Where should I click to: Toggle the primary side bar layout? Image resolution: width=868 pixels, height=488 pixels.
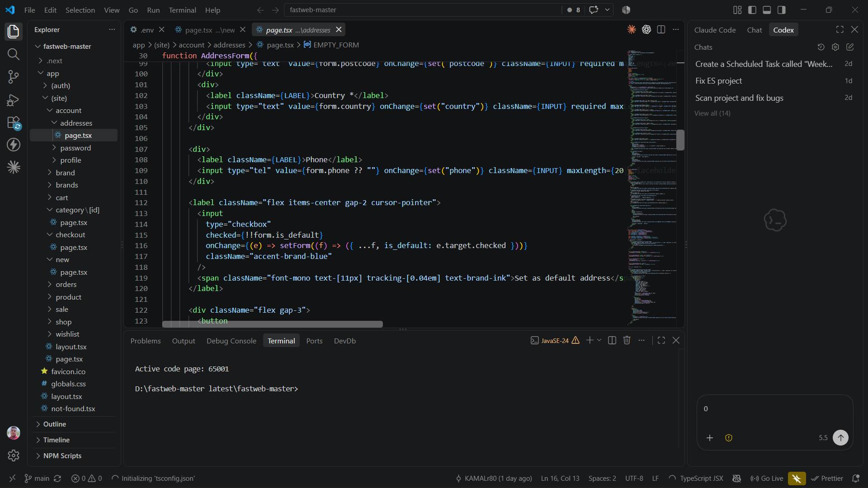[752, 9]
